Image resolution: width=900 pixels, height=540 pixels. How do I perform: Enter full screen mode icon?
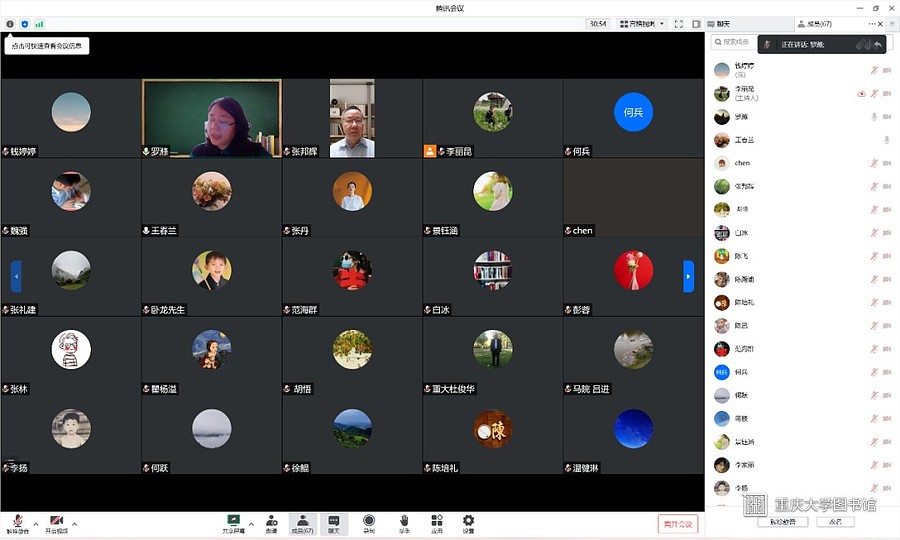[678, 24]
